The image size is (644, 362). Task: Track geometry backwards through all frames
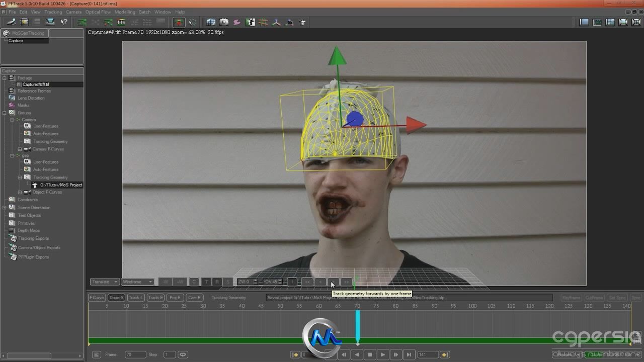(x=307, y=282)
